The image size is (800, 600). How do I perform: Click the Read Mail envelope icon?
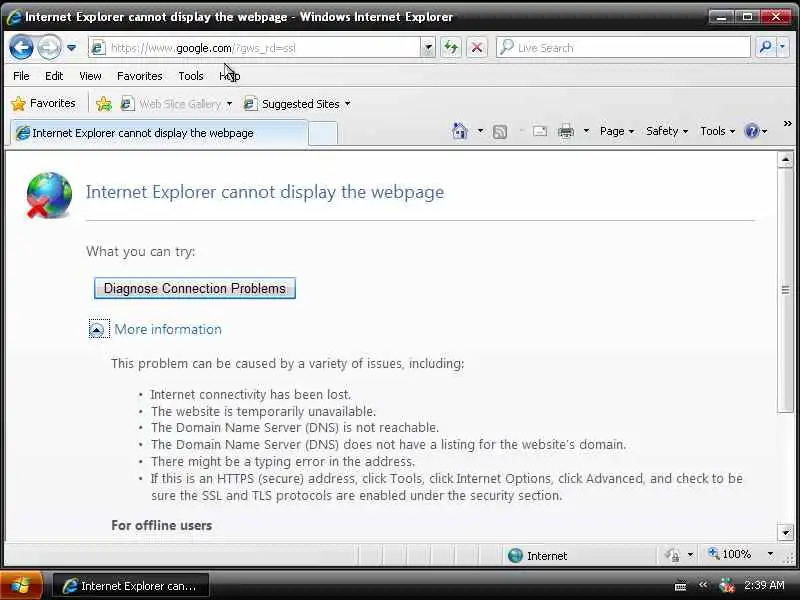(x=540, y=132)
